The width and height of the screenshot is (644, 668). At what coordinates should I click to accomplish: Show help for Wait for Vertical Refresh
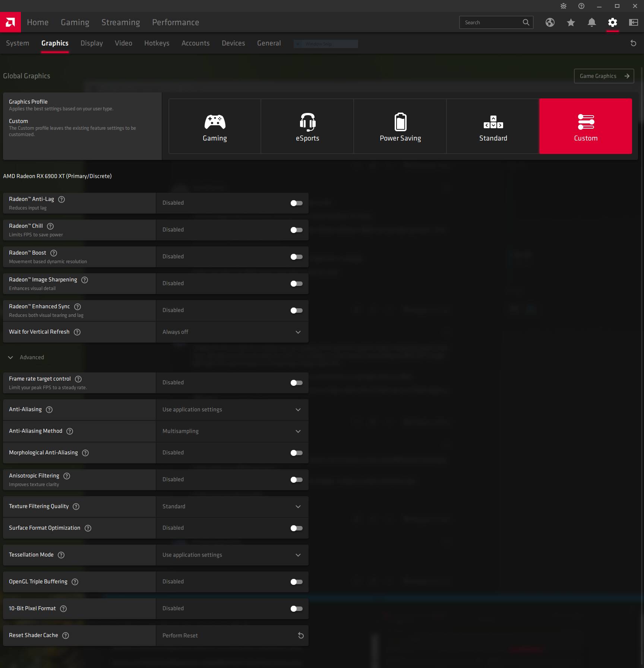click(x=77, y=332)
